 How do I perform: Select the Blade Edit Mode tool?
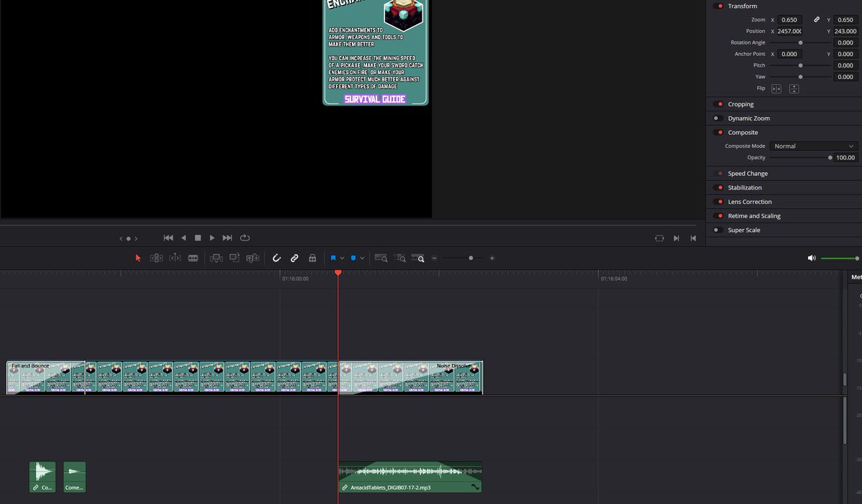(193, 258)
